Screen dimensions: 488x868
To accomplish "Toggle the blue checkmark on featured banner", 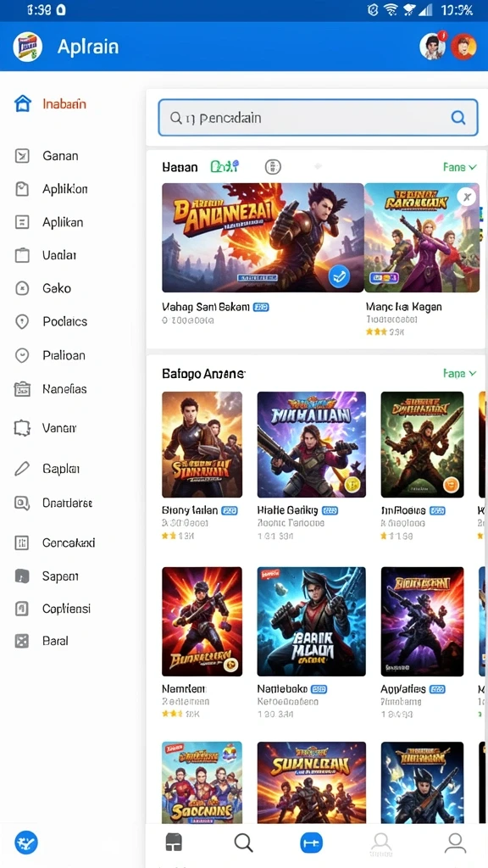I will [x=339, y=276].
